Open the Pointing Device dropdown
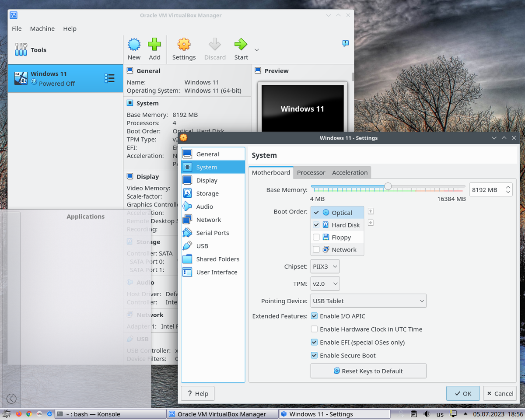Viewport: 525px width, 420px height. 368,301
